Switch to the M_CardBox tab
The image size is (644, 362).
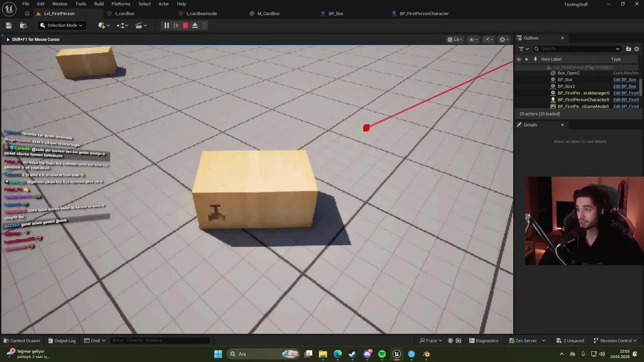(x=268, y=14)
